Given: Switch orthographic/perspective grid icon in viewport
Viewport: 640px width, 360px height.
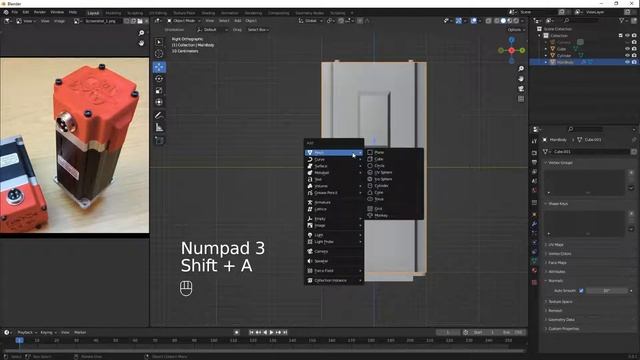Looking at the screenshot, I should pyautogui.click(x=521, y=99).
